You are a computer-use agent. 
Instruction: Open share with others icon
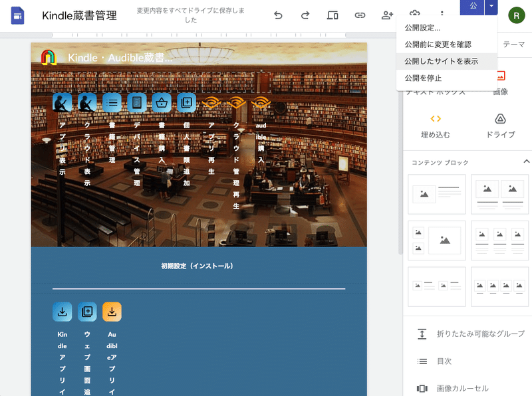(387, 15)
